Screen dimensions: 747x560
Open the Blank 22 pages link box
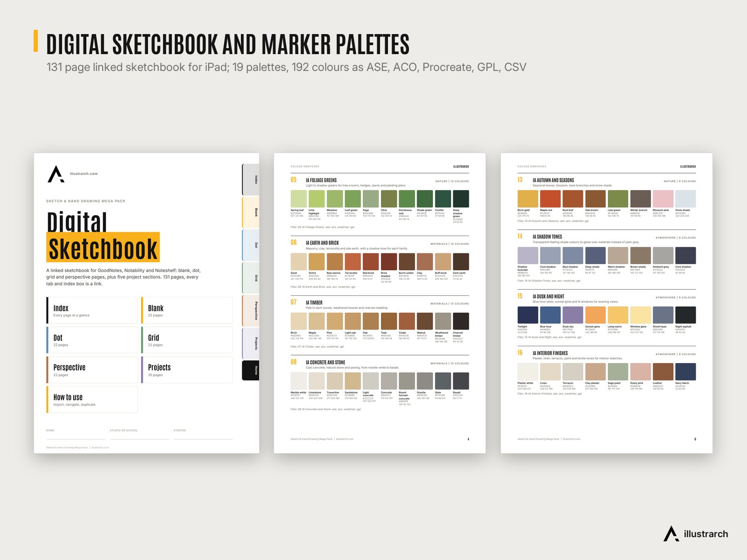coord(187,310)
